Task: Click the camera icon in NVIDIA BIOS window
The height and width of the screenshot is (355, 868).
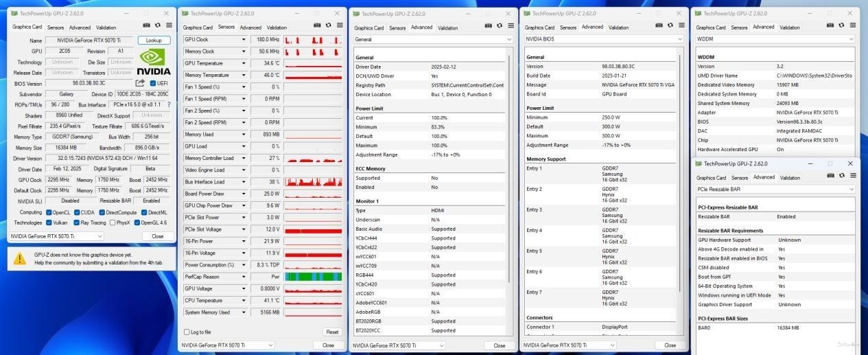Action: [659, 26]
